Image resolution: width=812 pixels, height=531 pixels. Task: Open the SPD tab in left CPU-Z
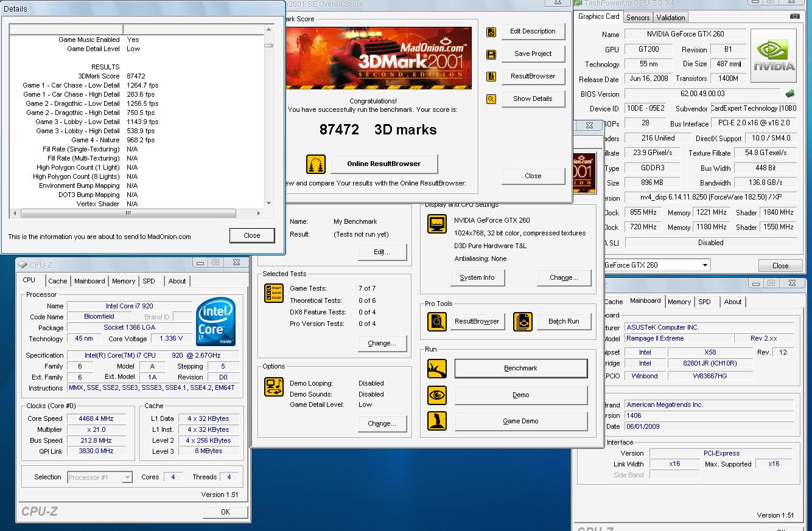(x=149, y=281)
